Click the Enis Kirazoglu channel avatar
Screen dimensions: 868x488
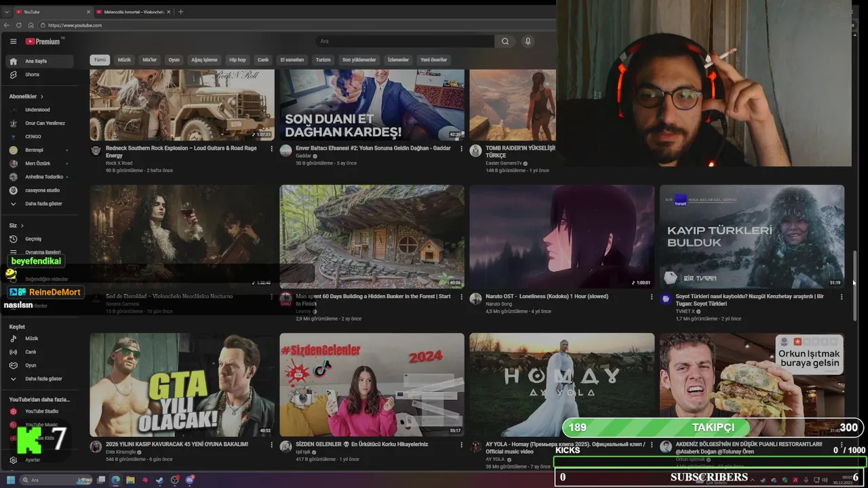coord(96,447)
